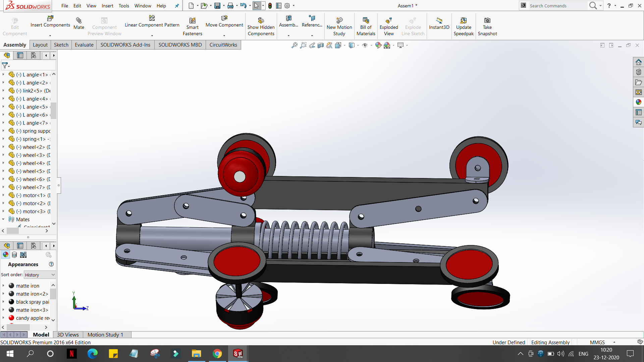Open Custom Properties icon in task pane
Screen dimensions: 644x362
tap(639, 112)
